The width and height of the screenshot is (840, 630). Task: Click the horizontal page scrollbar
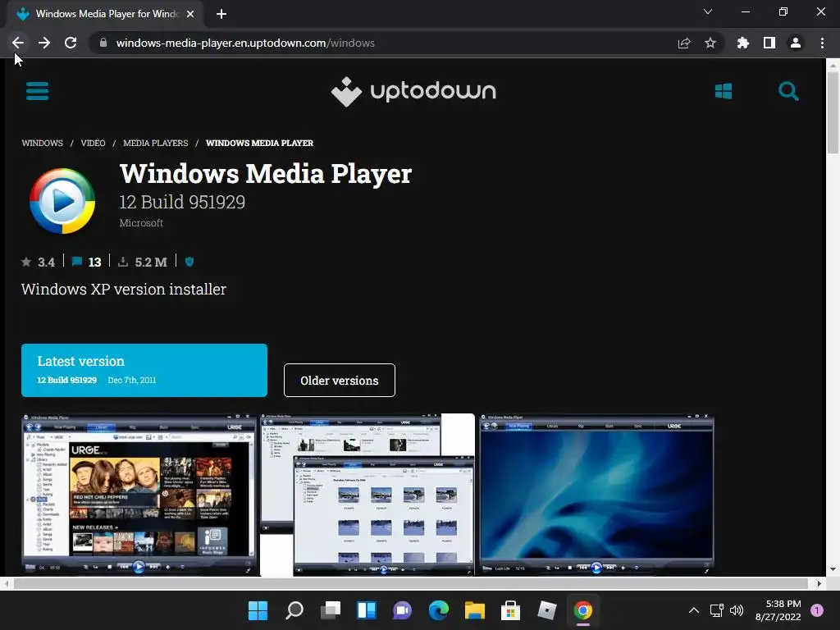410,583
